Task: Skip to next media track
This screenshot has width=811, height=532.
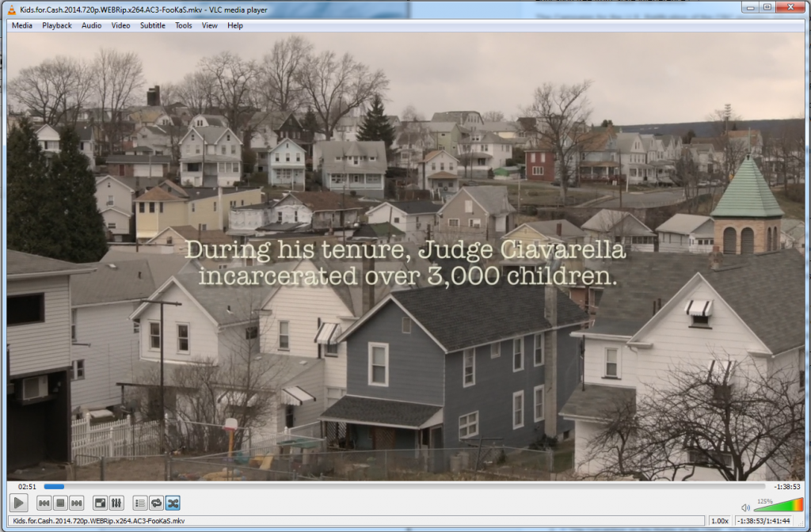Action: pyautogui.click(x=77, y=503)
